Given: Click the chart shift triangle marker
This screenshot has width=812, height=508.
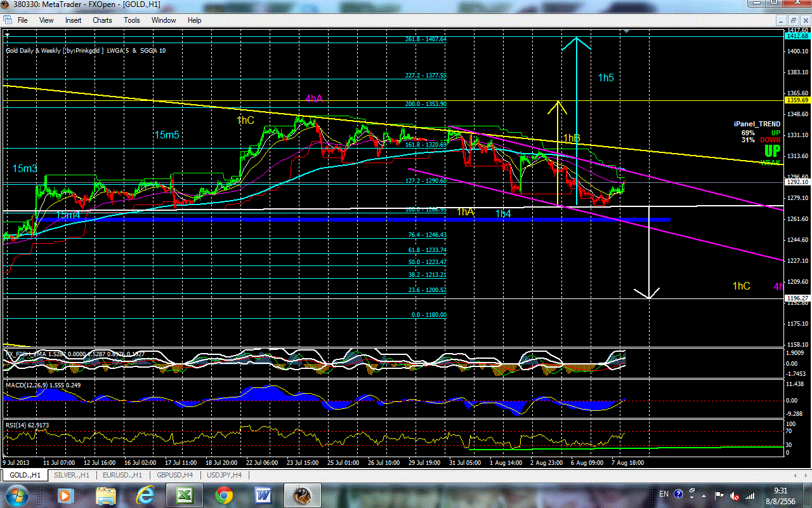Looking at the screenshot, I should (x=627, y=31).
